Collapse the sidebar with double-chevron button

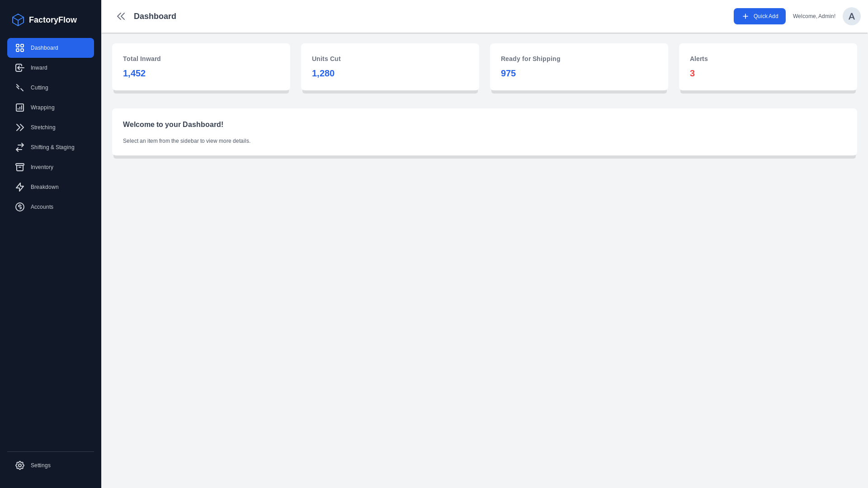pos(121,16)
